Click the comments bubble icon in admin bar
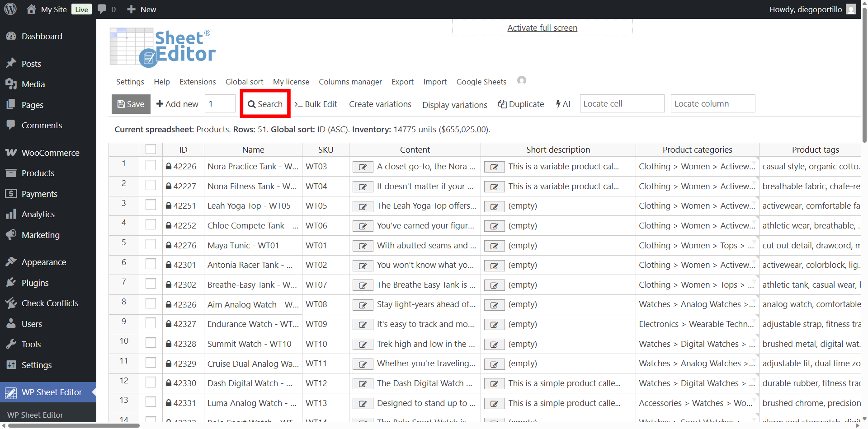 [102, 9]
